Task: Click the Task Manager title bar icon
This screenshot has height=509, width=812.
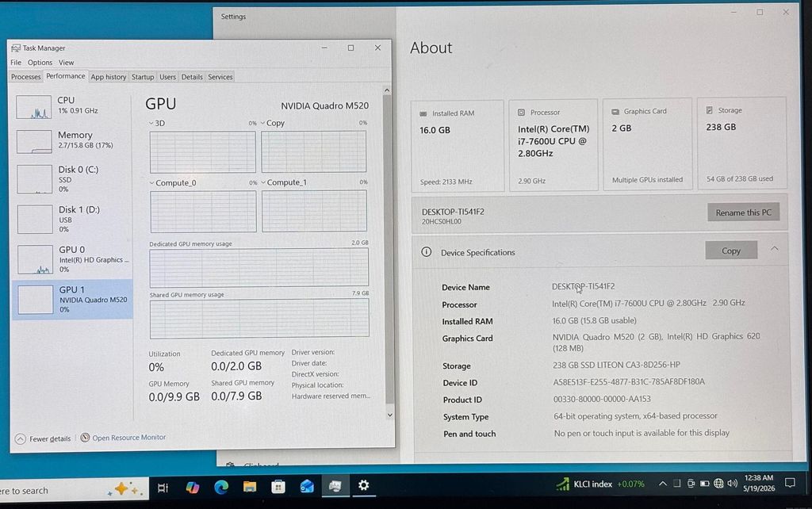Action: (16, 48)
